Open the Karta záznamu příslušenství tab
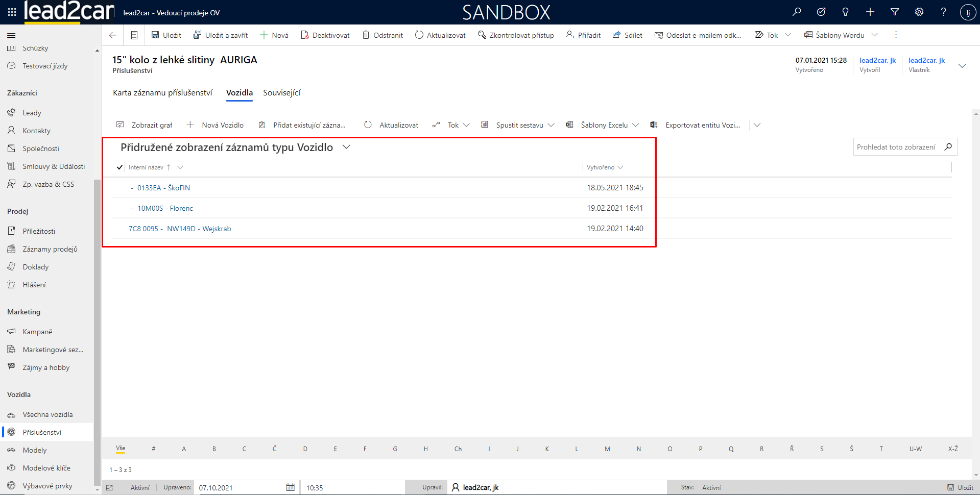Viewport: 980px width, 495px height. click(x=162, y=92)
